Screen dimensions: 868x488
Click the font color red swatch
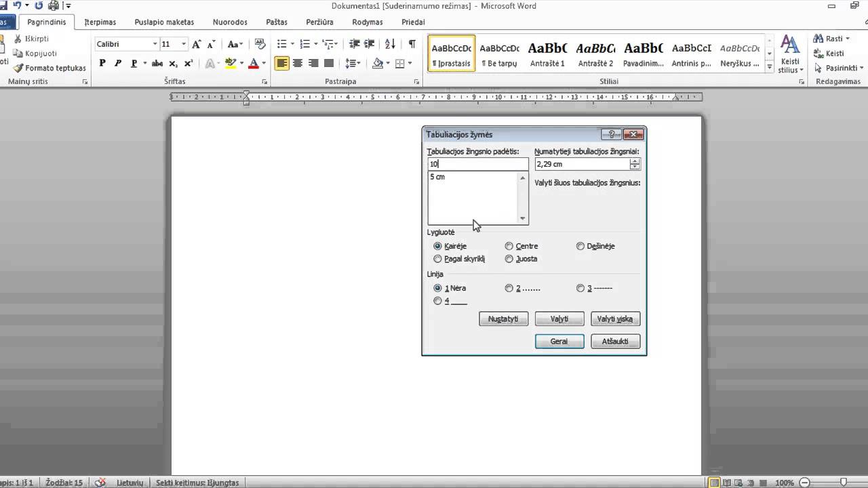pos(254,63)
